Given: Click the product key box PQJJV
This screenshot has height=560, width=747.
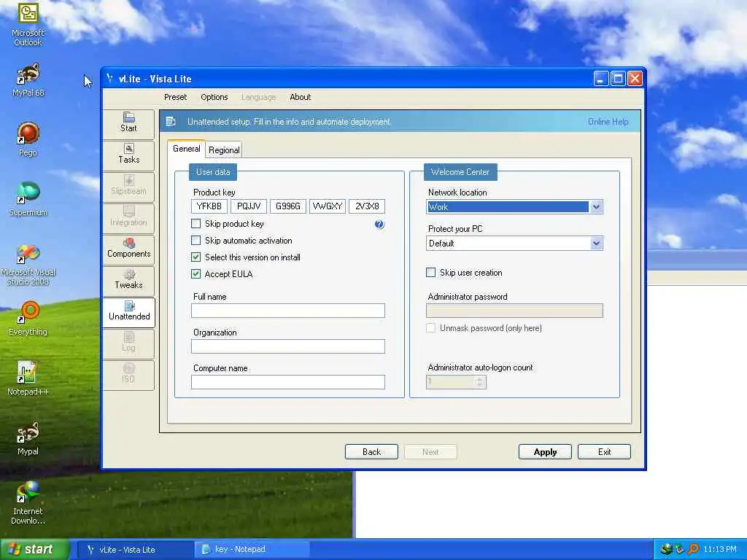Looking at the screenshot, I should point(249,206).
